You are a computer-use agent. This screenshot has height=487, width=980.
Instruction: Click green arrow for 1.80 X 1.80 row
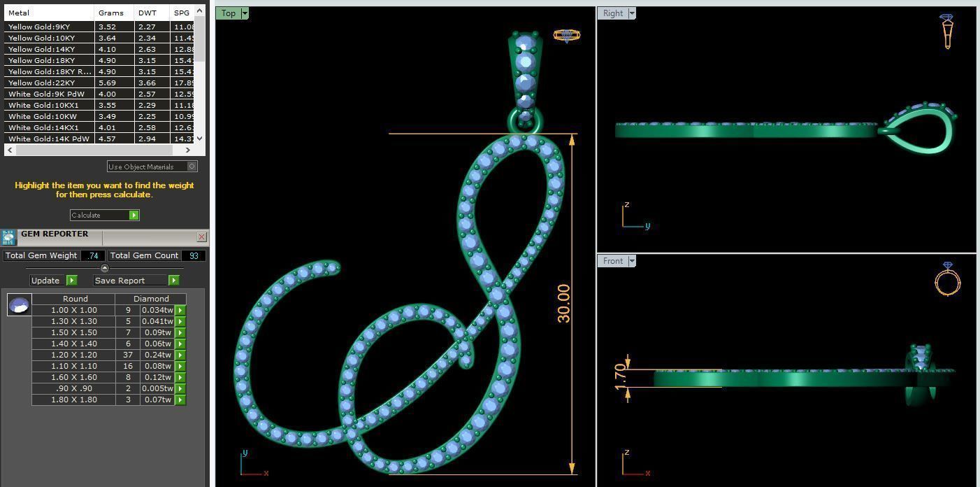coord(180,400)
